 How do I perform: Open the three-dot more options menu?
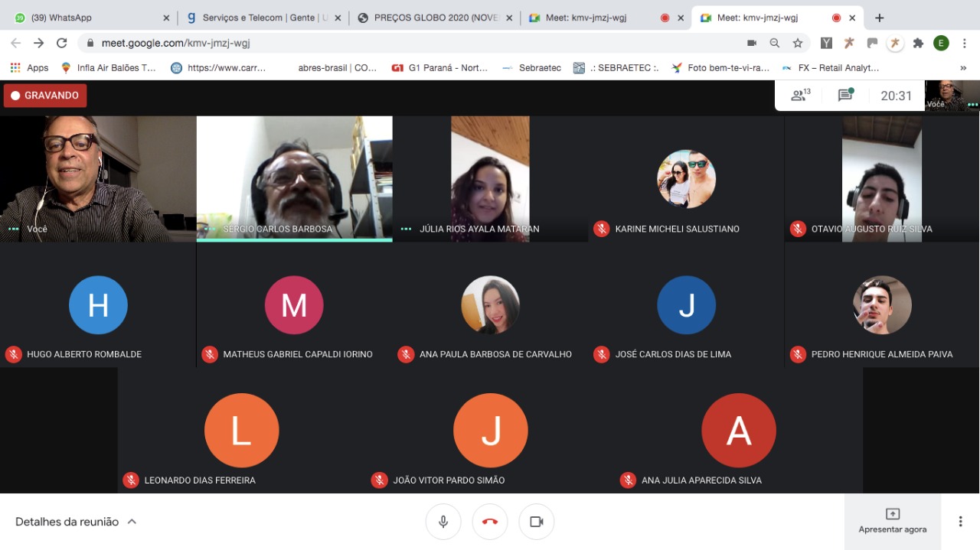click(960, 522)
